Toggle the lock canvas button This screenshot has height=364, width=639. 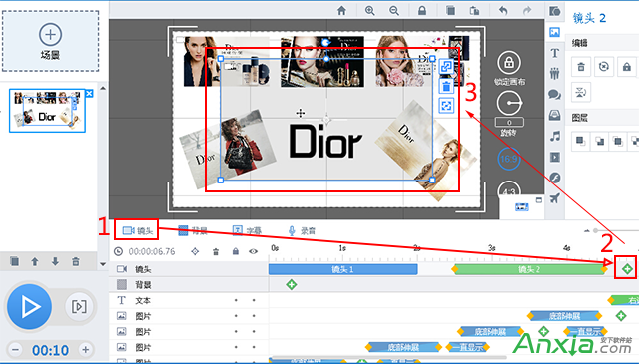509,63
